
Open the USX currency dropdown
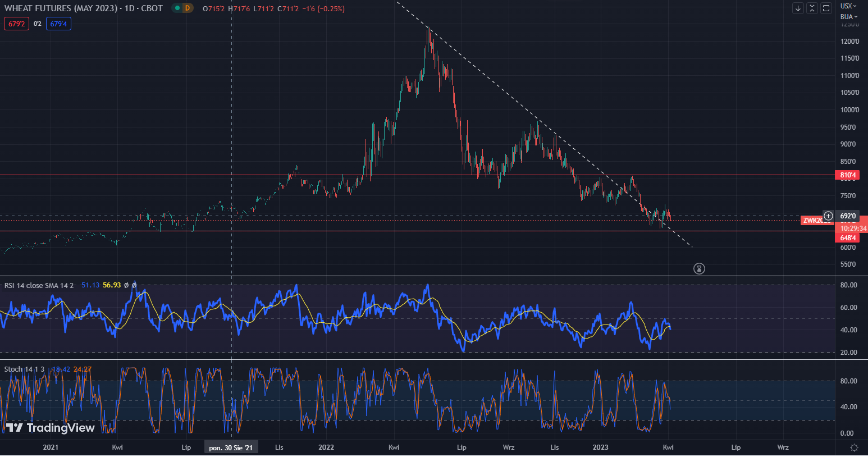(x=848, y=6)
